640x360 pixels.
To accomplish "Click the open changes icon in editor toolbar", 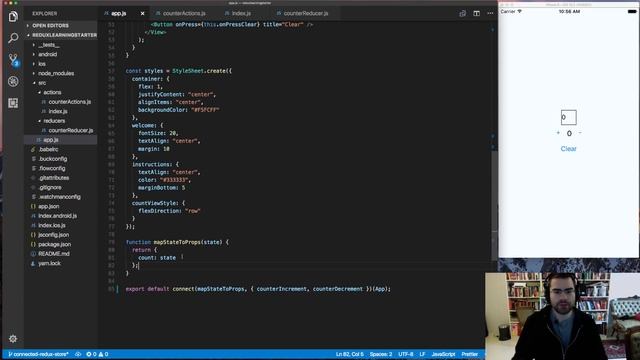I will coord(462,13).
